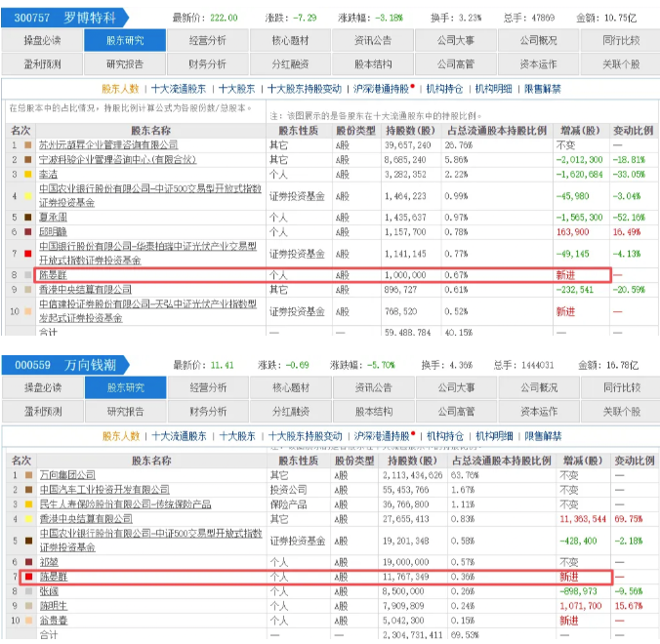This screenshot has width=660, height=644.
Task: Open 同行比较 tab in 万向钱潮 panel
Action: point(622,387)
